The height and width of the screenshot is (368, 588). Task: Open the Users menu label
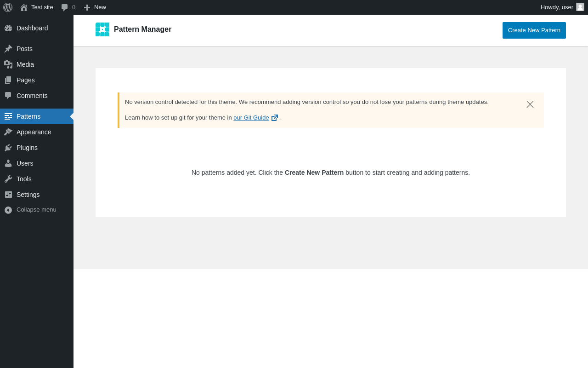pyautogui.click(x=25, y=163)
